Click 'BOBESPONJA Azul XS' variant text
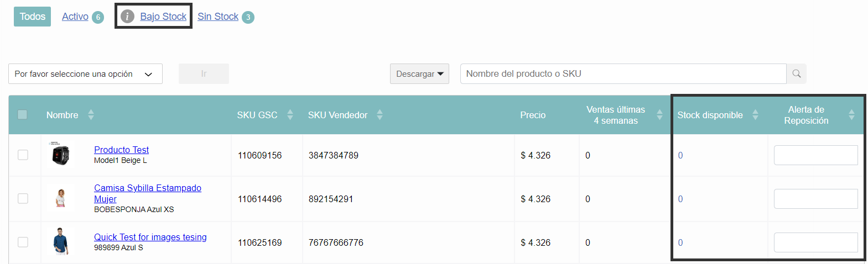868x264 pixels. click(x=134, y=209)
